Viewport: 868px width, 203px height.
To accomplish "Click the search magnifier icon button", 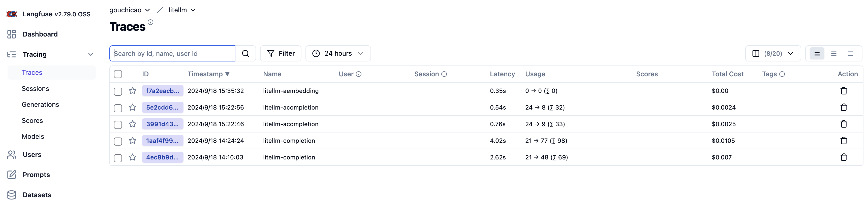I will 245,54.
